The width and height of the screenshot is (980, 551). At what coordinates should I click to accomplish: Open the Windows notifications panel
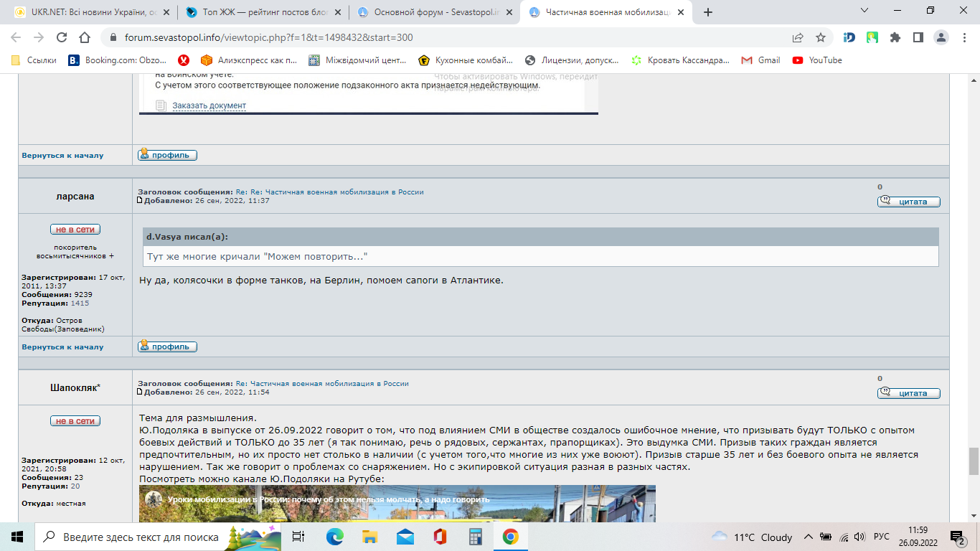pos(957,537)
